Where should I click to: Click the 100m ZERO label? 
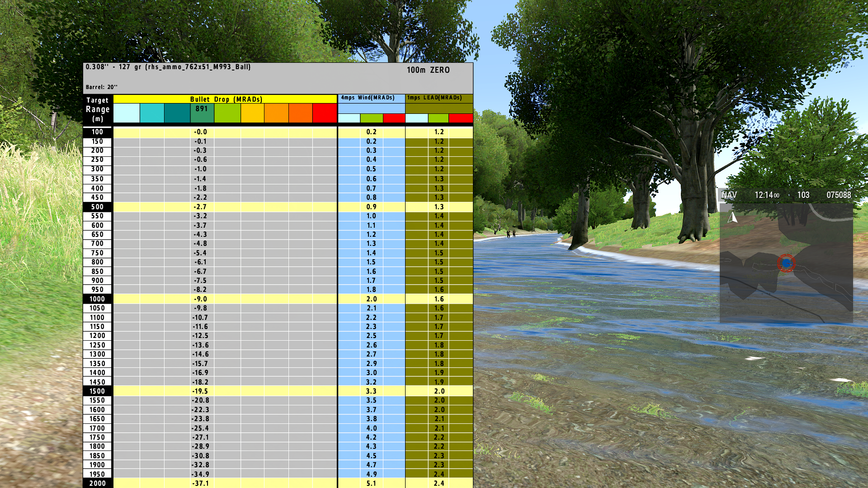tap(428, 70)
